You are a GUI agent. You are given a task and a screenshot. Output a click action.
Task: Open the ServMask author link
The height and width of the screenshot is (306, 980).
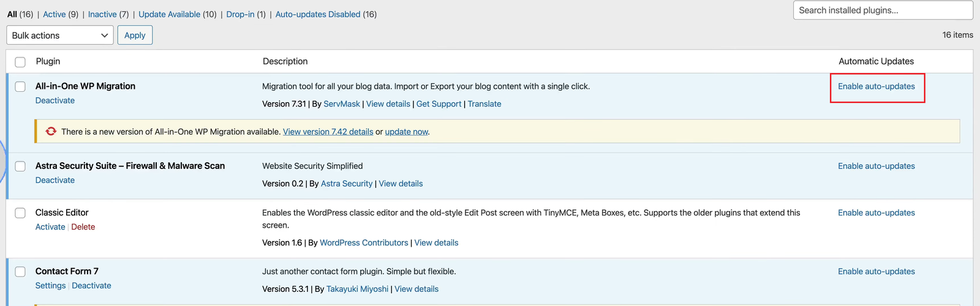pyautogui.click(x=342, y=104)
